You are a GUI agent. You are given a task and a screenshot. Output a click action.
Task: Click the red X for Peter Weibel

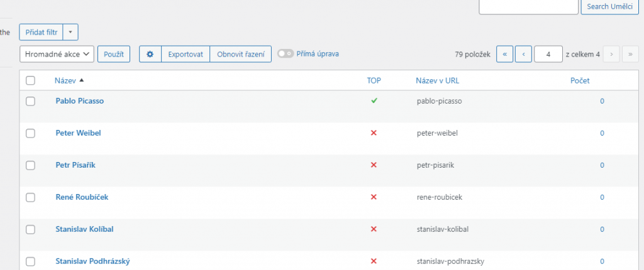374,133
